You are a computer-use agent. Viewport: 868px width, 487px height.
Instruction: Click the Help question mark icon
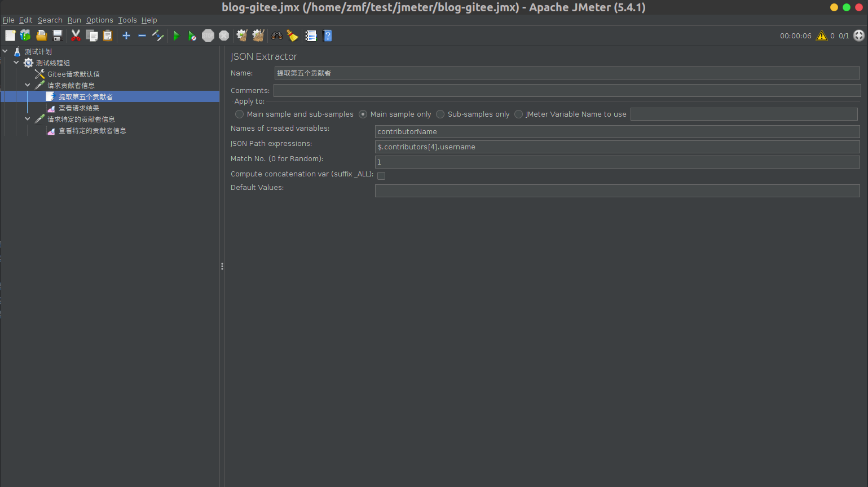pyautogui.click(x=327, y=36)
